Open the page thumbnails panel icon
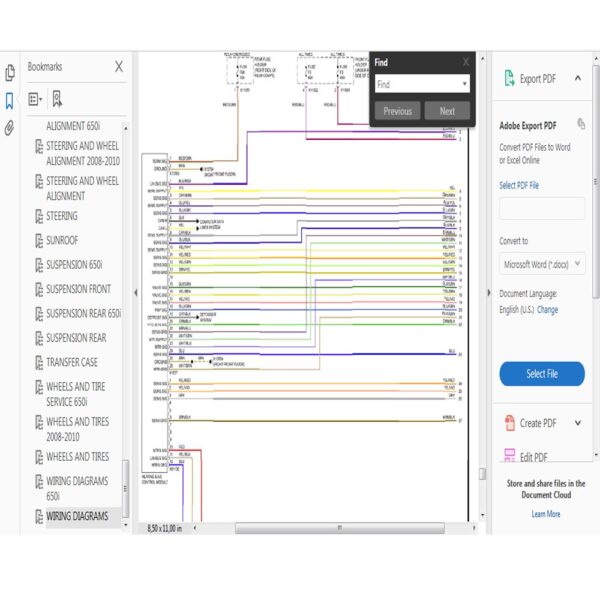This screenshot has width=600, height=600. tap(10, 73)
